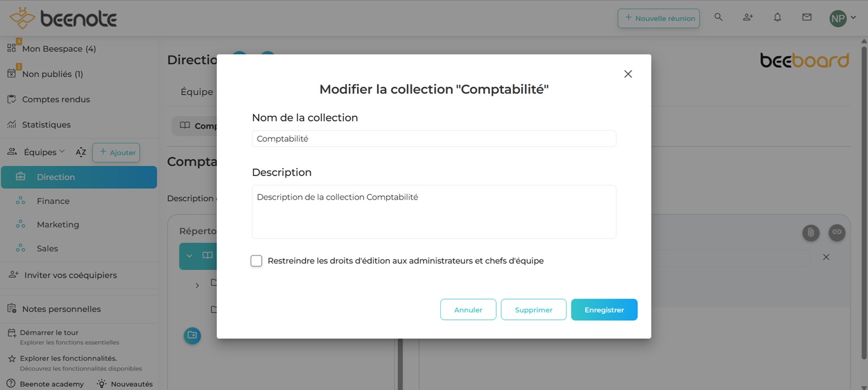Click the attachment paperclip icon
868x390 pixels.
tap(811, 232)
